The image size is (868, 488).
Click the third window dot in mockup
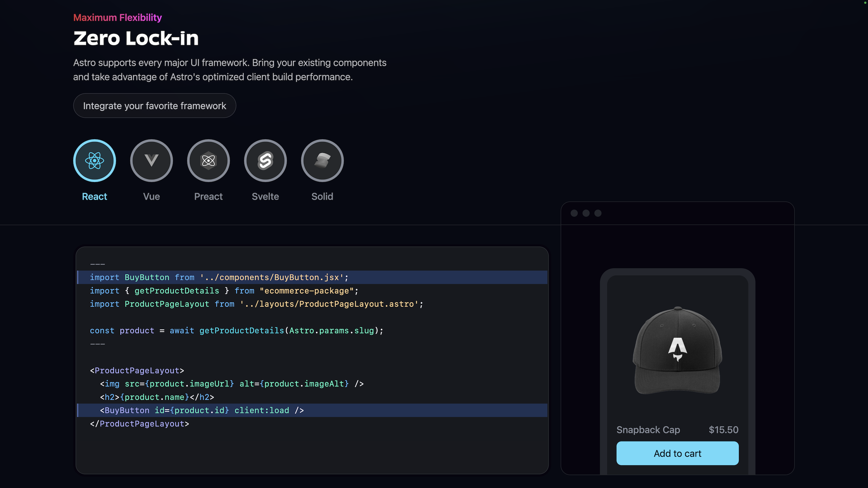(x=598, y=213)
